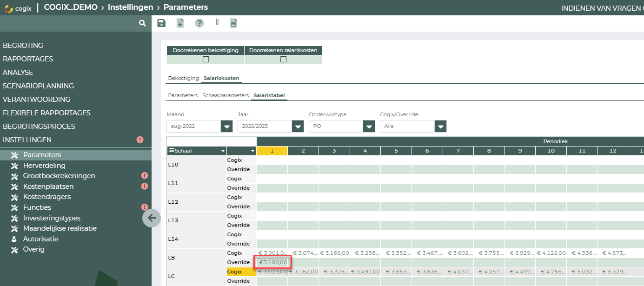Click the wrench icon beside Herverdeling
Viewport: 644px width, 286px height.
point(14,166)
